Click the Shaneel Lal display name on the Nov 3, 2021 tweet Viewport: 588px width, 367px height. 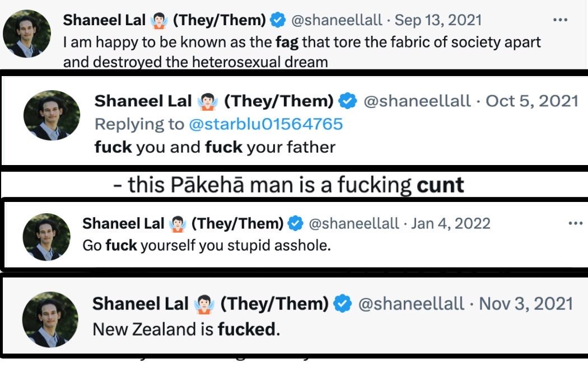pyautogui.click(x=140, y=304)
